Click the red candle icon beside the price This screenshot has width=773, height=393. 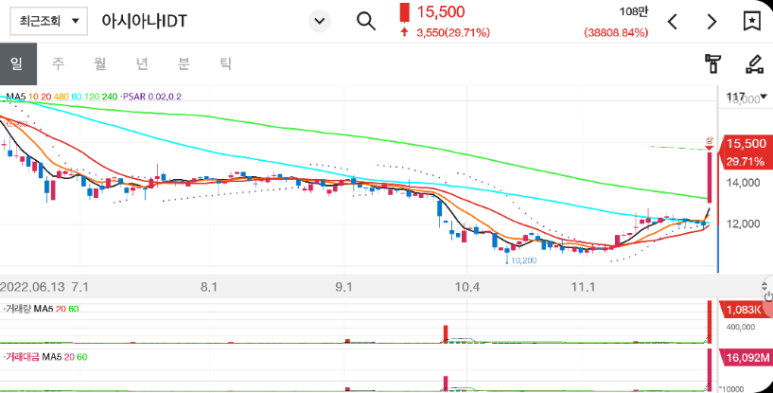pos(405,13)
